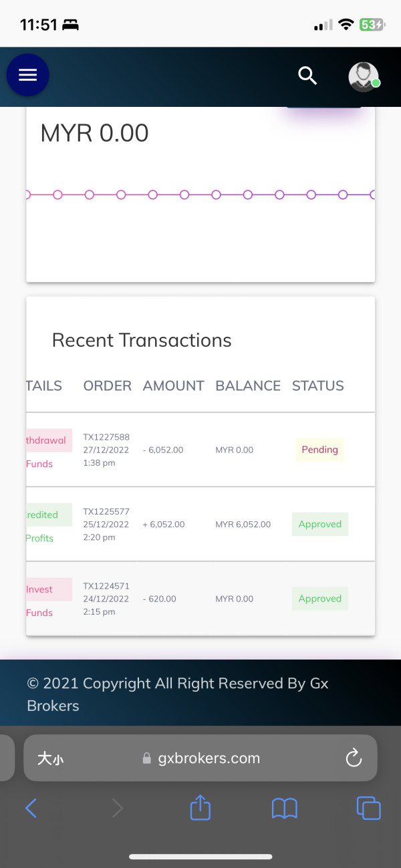Sort by the BALANCE column header
Screen dimensions: 401x868
248,386
